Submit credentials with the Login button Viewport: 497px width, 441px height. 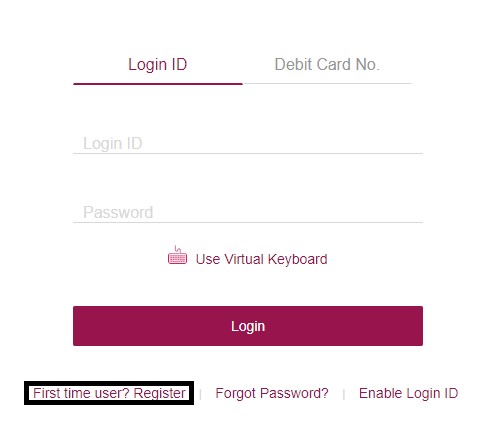coord(248,326)
